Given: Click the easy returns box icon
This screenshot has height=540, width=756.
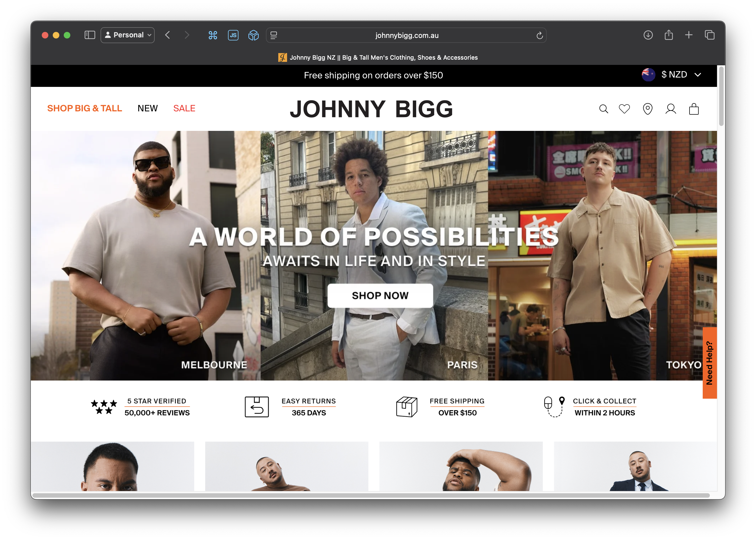Looking at the screenshot, I should [257, 407].
